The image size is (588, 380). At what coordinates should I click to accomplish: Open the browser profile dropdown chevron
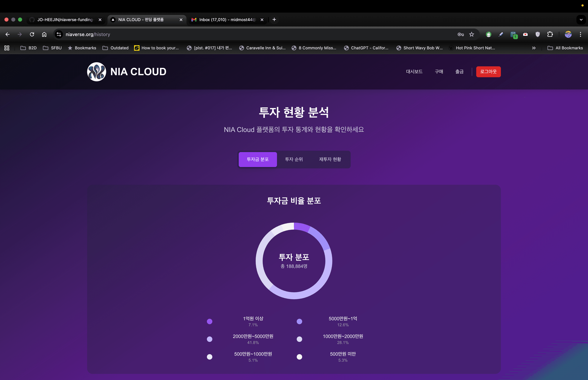click(x=581, y=20)
